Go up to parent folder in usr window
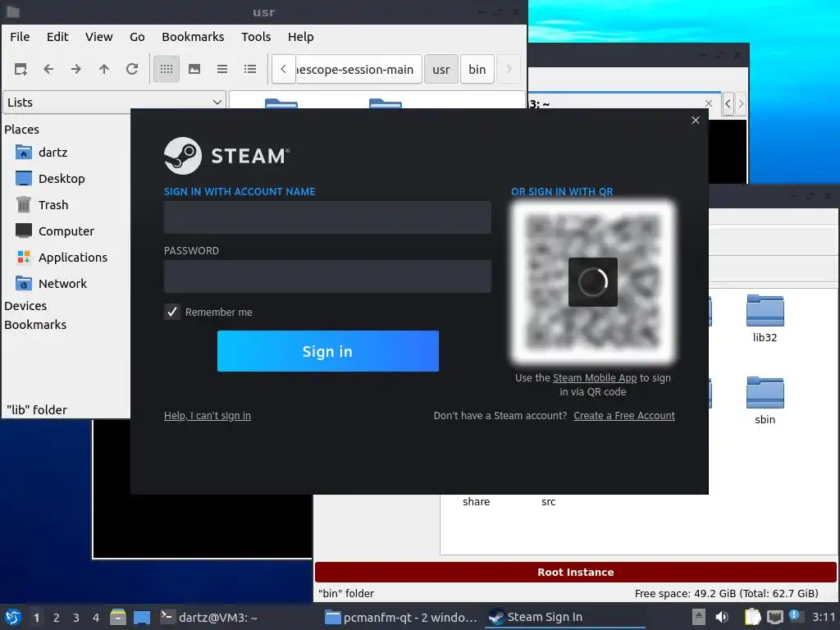 [x=104, y=69]
